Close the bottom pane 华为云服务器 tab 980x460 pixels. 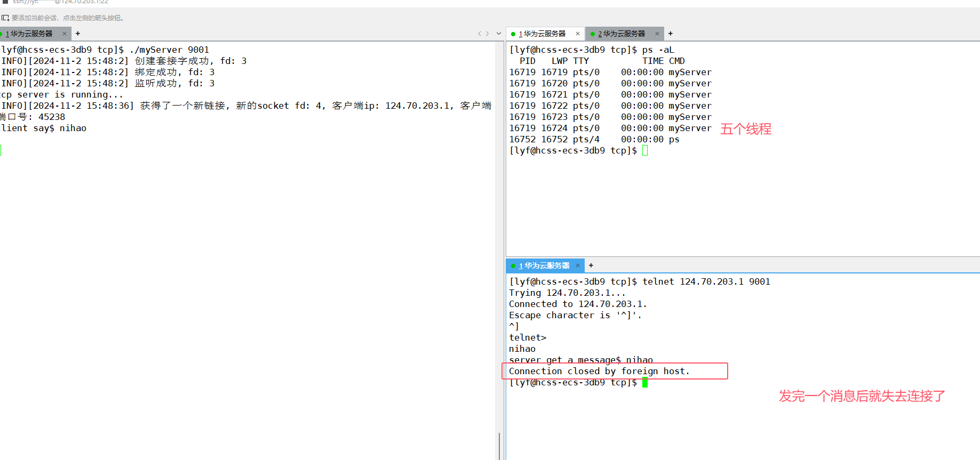pyautogui.click(x=578, y=265)
